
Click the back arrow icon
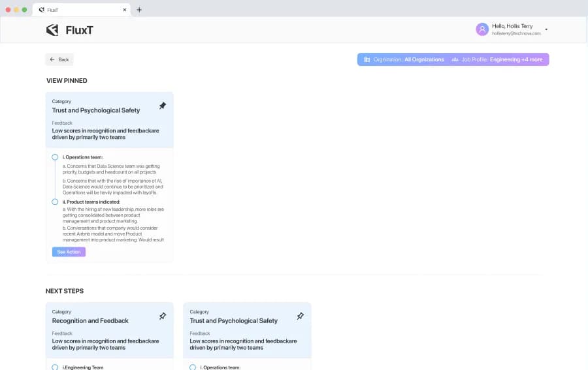[x=52, y=59]
